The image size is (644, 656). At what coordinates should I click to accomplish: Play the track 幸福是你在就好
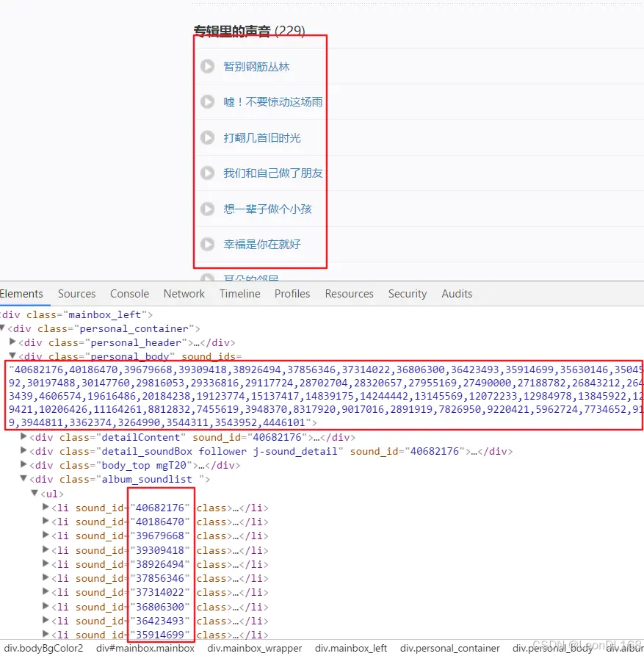[207, 244]
